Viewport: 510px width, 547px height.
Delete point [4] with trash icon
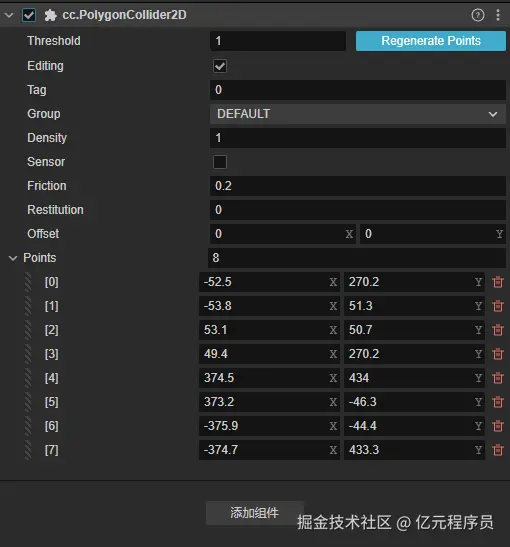click(x=498, y=378)
